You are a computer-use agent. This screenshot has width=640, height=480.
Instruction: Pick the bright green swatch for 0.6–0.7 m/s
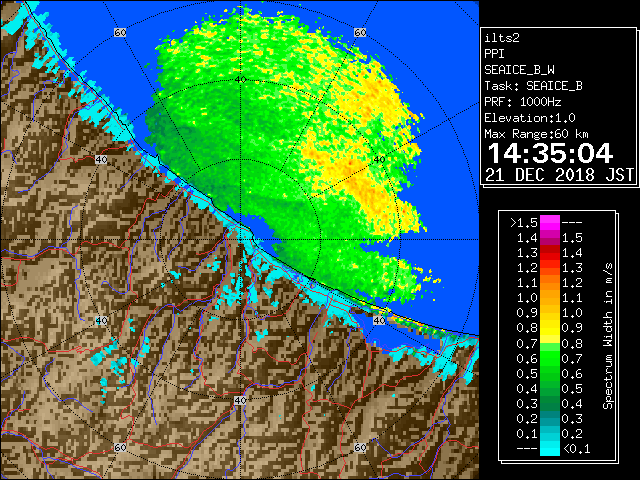pyautogui.click(x=549, y=358)
